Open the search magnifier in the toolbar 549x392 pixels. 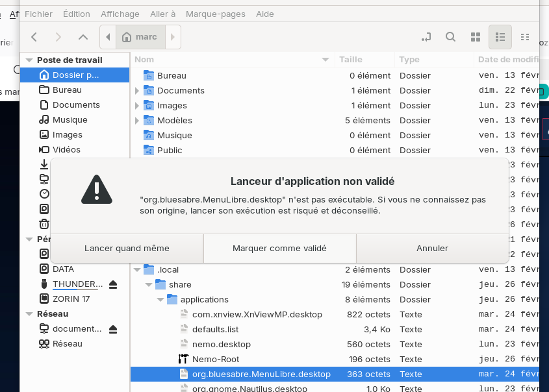450,37
